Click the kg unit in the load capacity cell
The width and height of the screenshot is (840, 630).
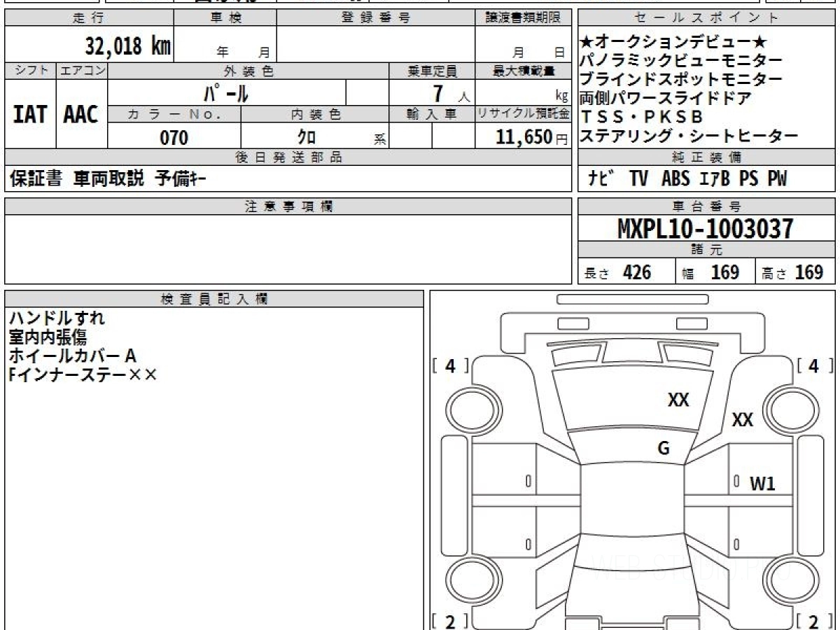coord(561,97)
